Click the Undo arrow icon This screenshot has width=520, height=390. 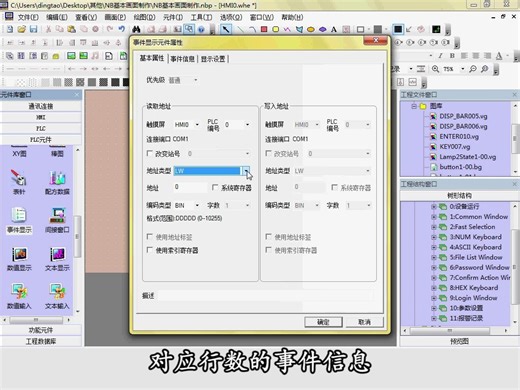(x=122, y=29)
